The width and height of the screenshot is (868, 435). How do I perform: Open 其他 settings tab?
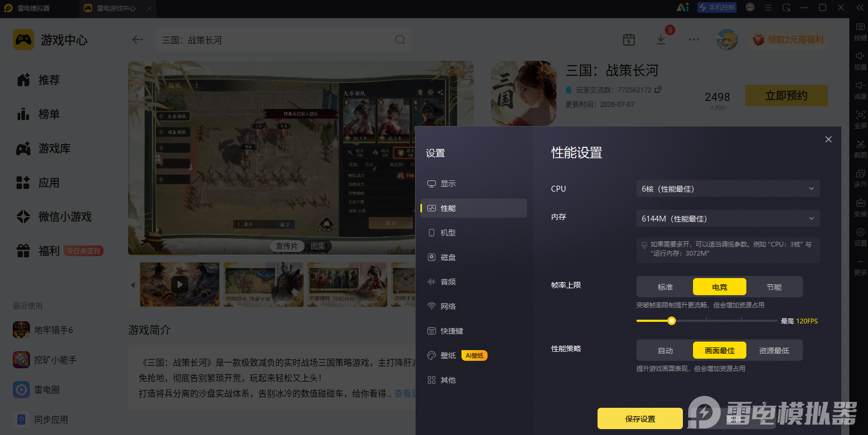474,380
